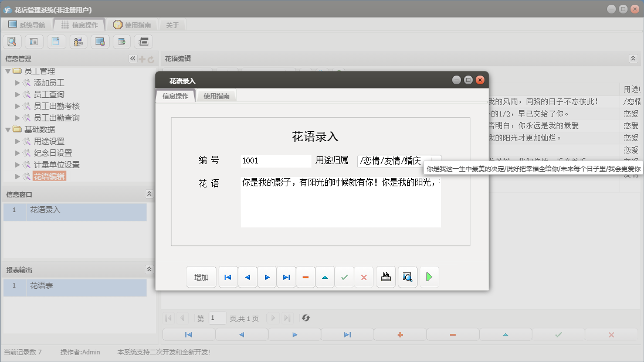This screenshot has height=362, width=644.
Task: Expand the 用途设置 tree item
Action: (x=17, y=141)
